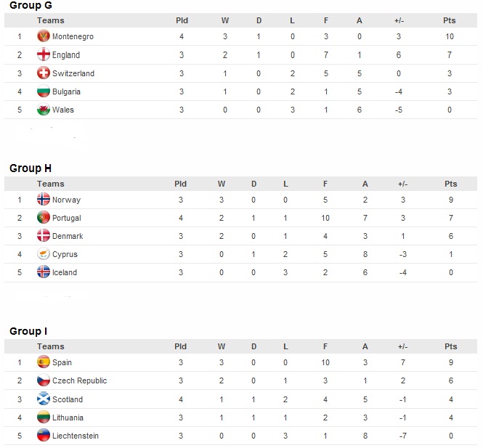Open the Czech Republic team link

pos(79,380)
